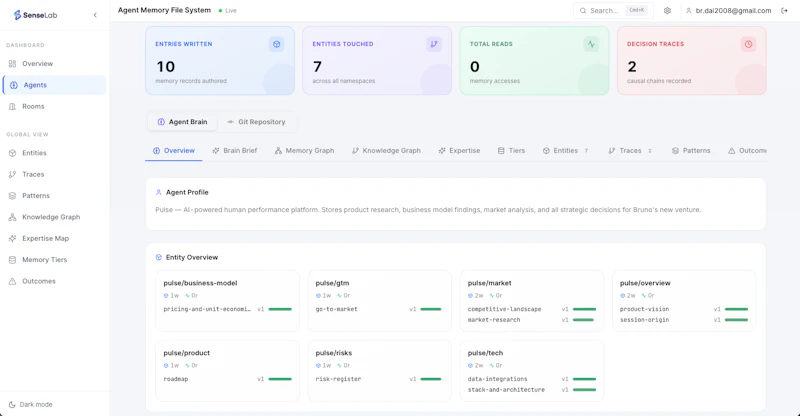Image resolution: width=800 pixels, height=416 pixels.
Task: Collapse the sidebar with the chevron
Action: pos(95,15)
